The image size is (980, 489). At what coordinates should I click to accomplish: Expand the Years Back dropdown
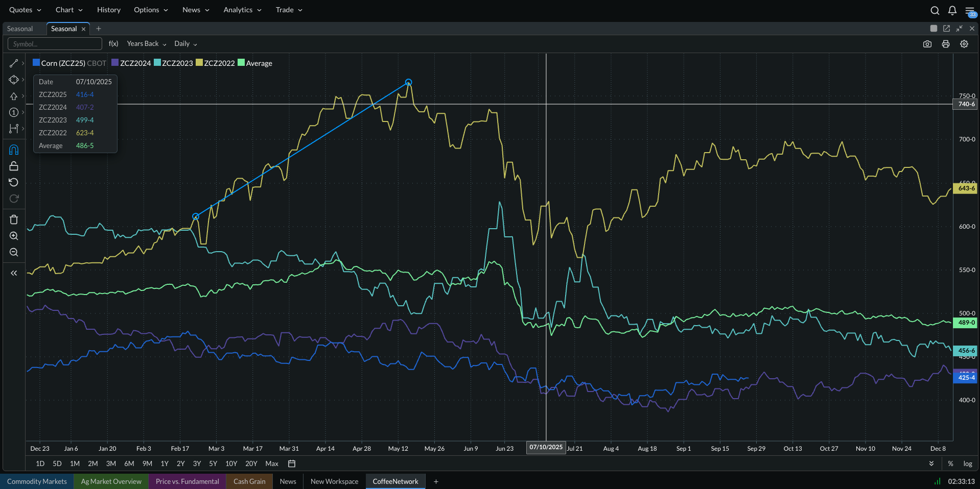[147, 44]
